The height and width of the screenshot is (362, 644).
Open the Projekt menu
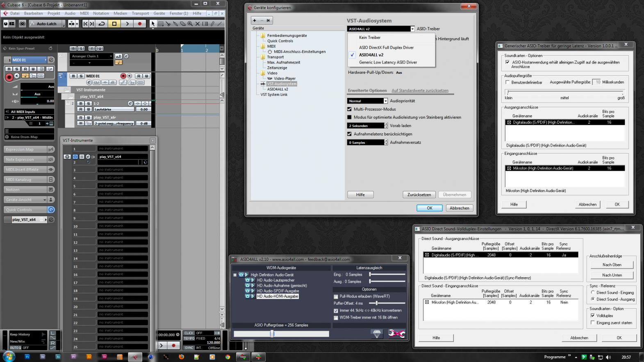(x=54, y=14)
